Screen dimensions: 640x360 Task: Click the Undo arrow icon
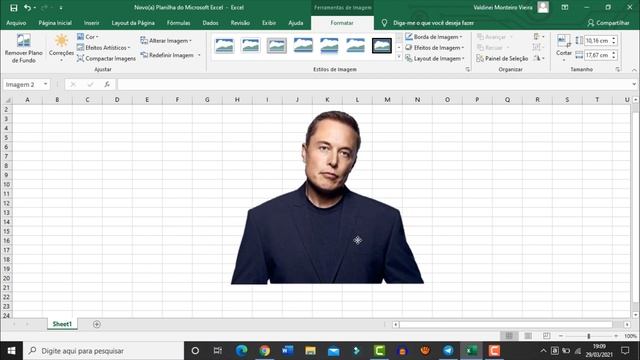pyautogui.click(x=27, y=8)
